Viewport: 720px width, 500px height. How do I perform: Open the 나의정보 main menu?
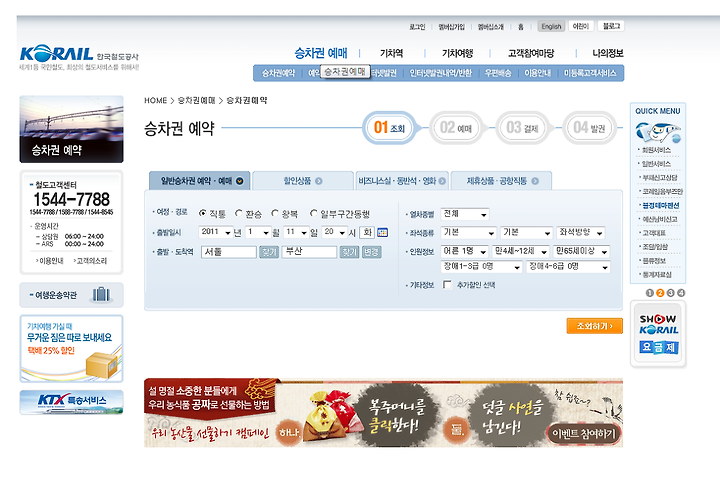[608, 53]
